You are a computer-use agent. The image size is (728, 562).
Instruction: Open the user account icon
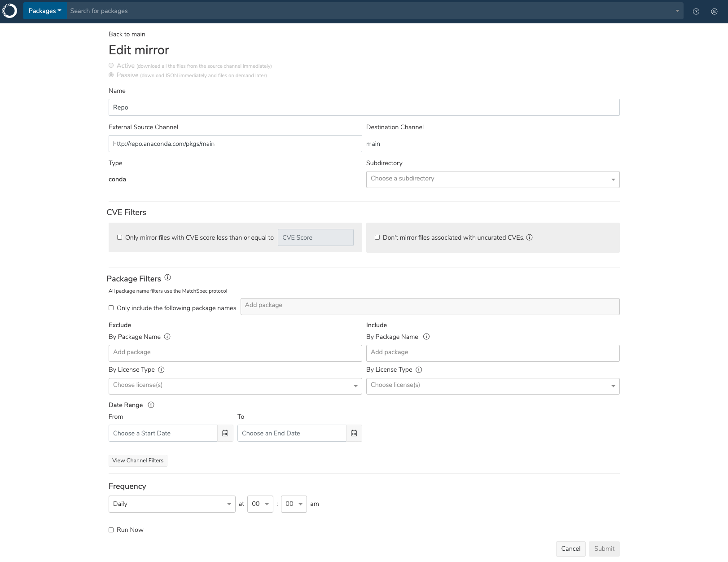[714, 12]
